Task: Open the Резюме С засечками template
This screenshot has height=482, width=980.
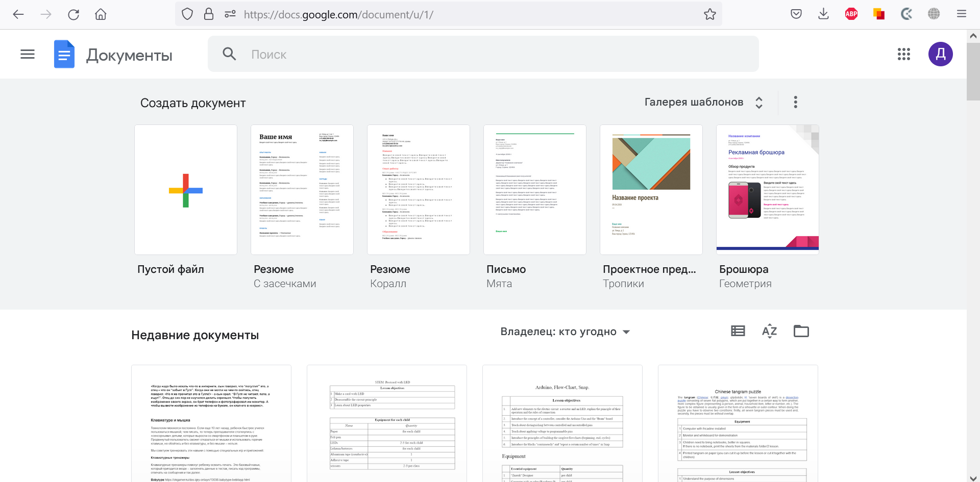Action: (302, 190)
